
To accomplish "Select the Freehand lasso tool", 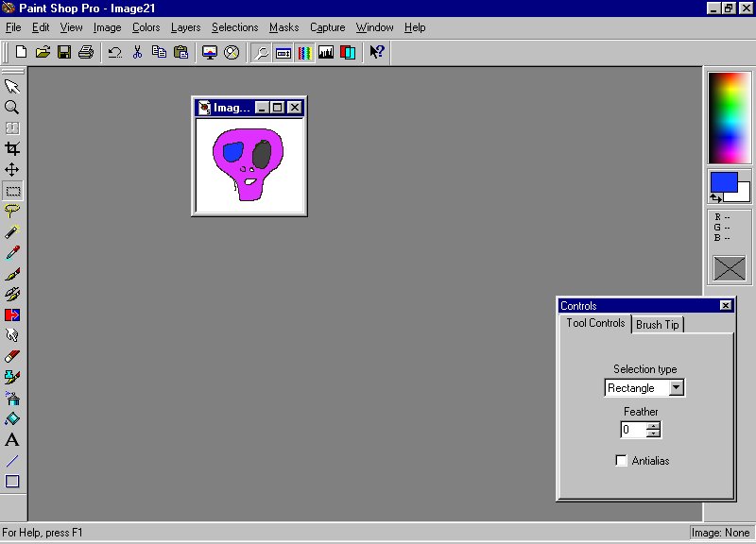I will 12,211.
